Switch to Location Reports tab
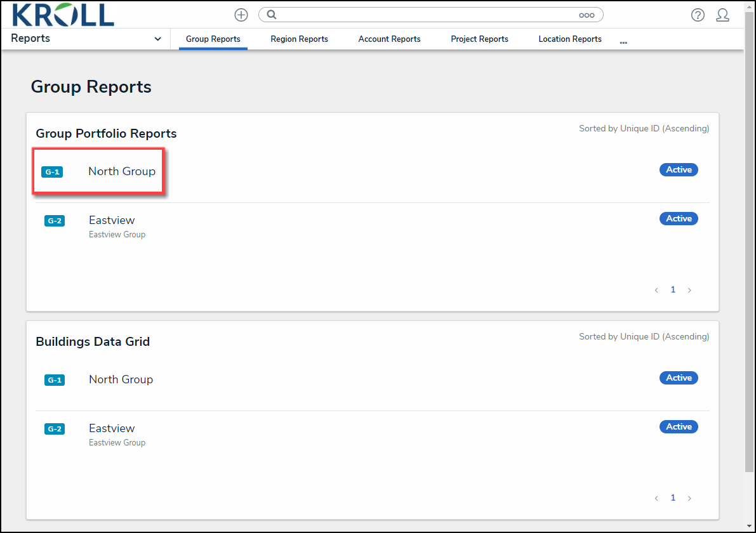756x533 pixels. tap(570, 39)
